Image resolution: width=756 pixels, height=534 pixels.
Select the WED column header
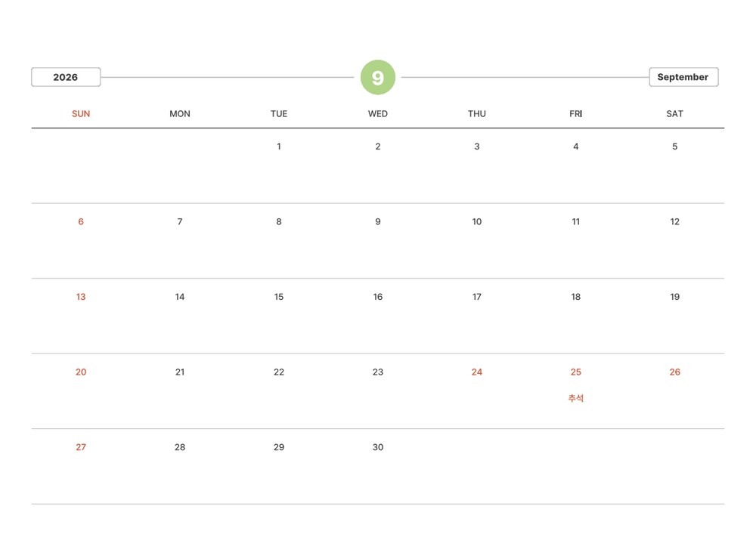(378, 114)
